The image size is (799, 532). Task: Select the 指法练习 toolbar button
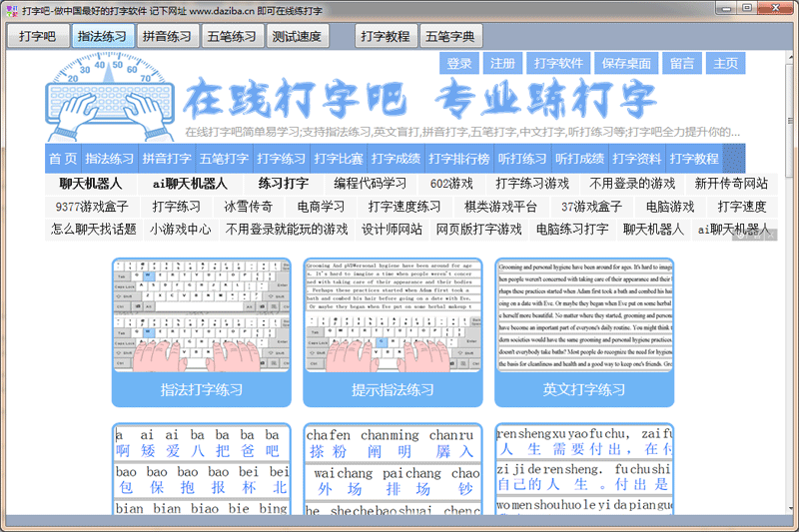click(x=102, y=36)
